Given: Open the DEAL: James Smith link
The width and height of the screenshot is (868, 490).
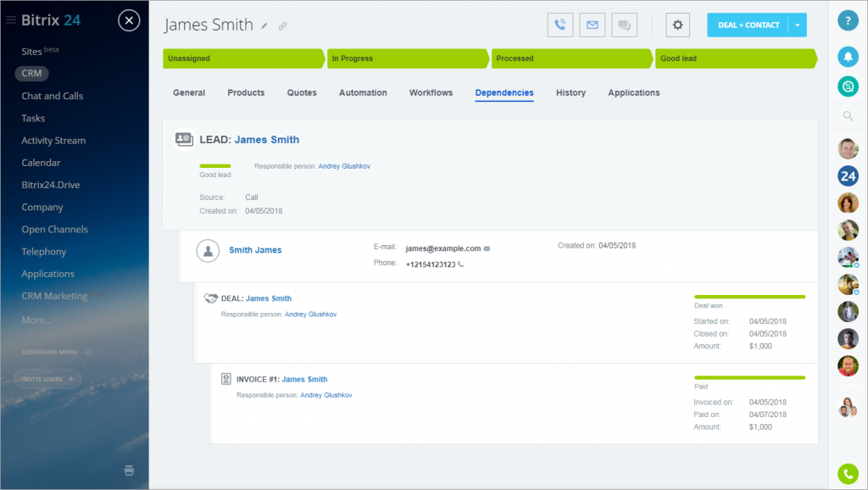Looking at the screenshot, I should point(269,298).
